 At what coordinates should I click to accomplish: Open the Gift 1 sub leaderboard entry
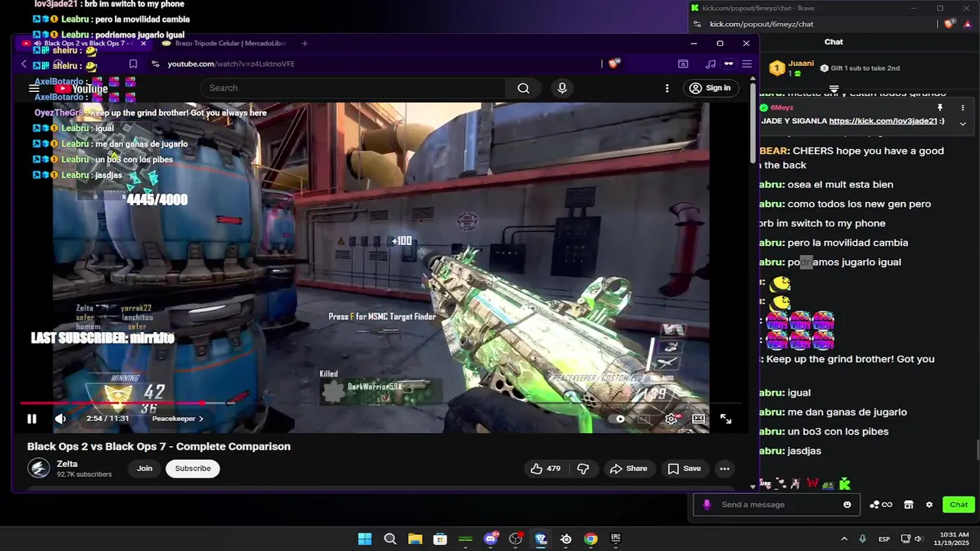point(859,68)
